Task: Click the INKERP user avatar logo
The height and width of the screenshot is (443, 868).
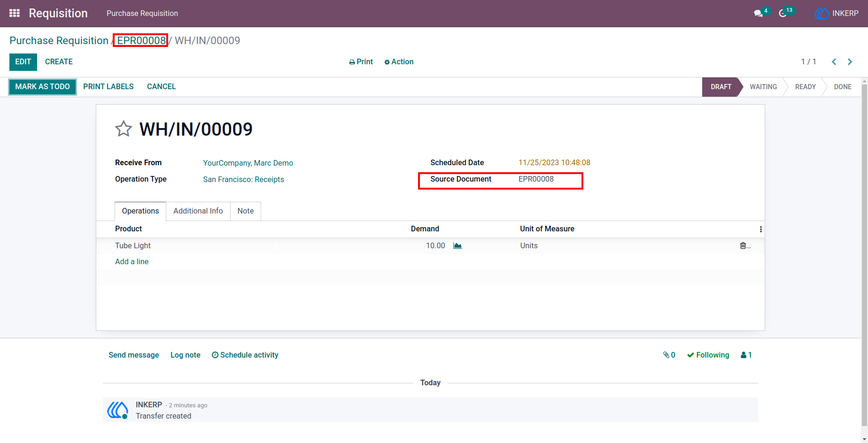Action: (x=821, y=13)
